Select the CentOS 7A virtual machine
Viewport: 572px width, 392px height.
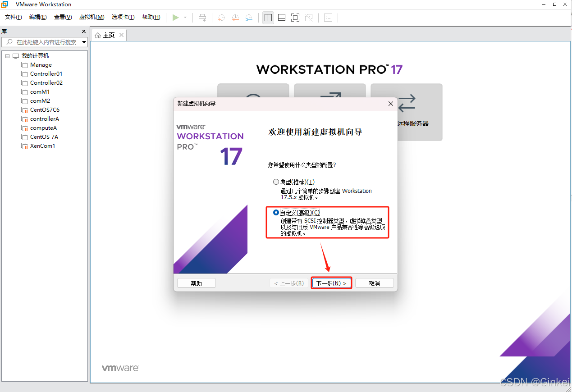coord(44,137)
